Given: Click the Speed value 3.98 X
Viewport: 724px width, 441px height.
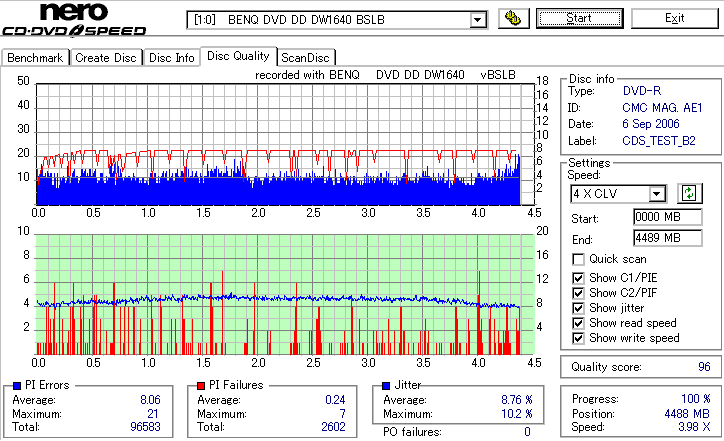Looking at the screenshot, I should coord(694,427).
